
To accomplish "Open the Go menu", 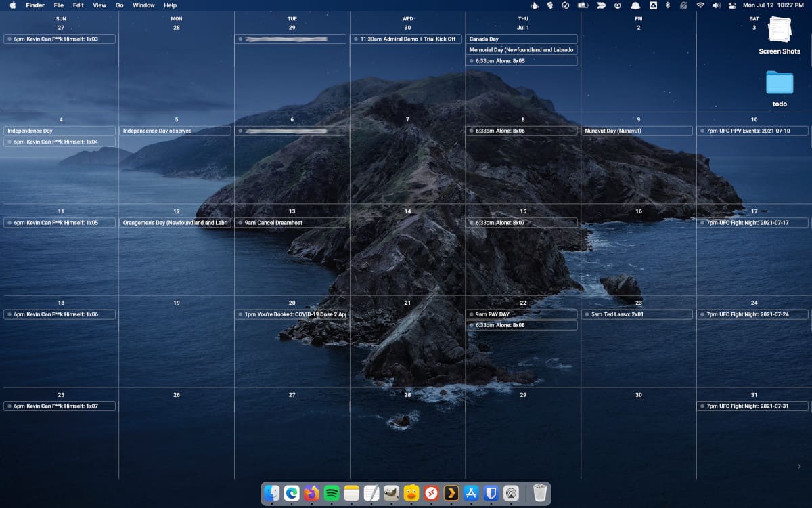I will coord(119,5).
